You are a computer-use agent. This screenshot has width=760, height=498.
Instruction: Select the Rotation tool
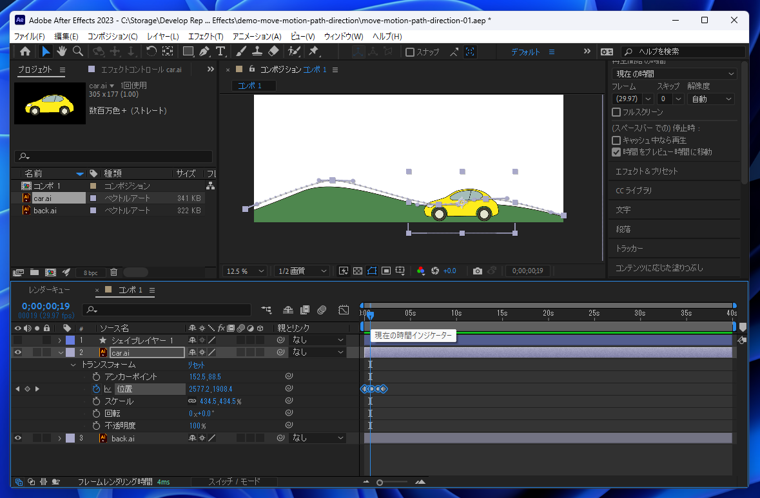pyautogui.click(x=151, y=51)
